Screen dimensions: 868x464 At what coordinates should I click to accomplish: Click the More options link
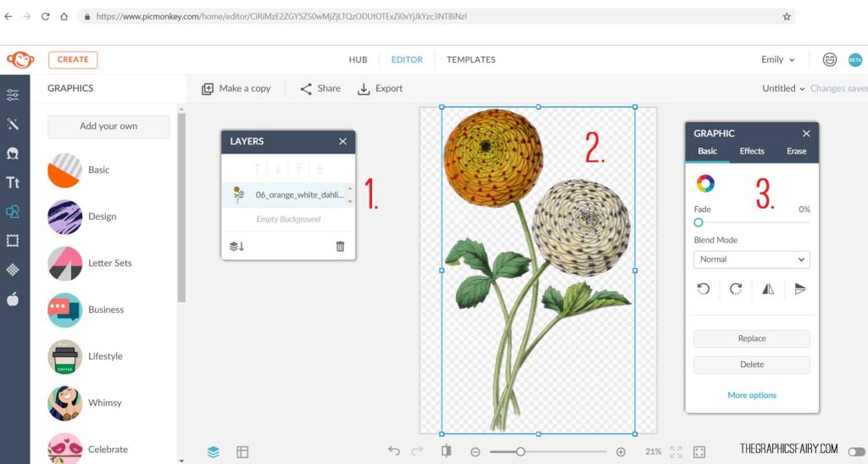click(x=751, y=395)
